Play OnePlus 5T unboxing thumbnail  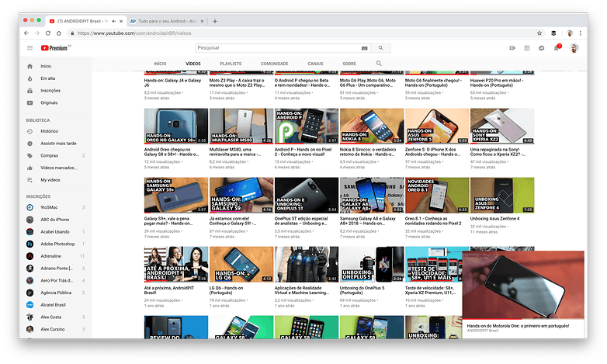307,195
